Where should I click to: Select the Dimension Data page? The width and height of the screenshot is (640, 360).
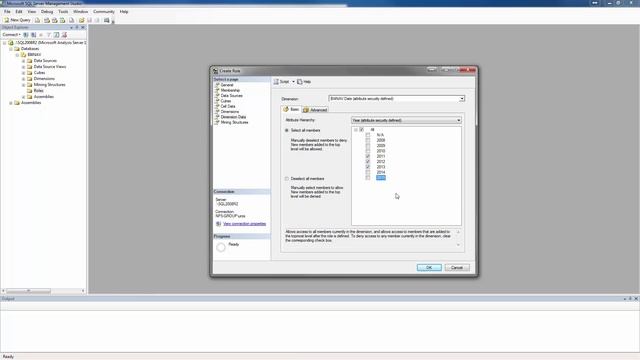[233, 117]
